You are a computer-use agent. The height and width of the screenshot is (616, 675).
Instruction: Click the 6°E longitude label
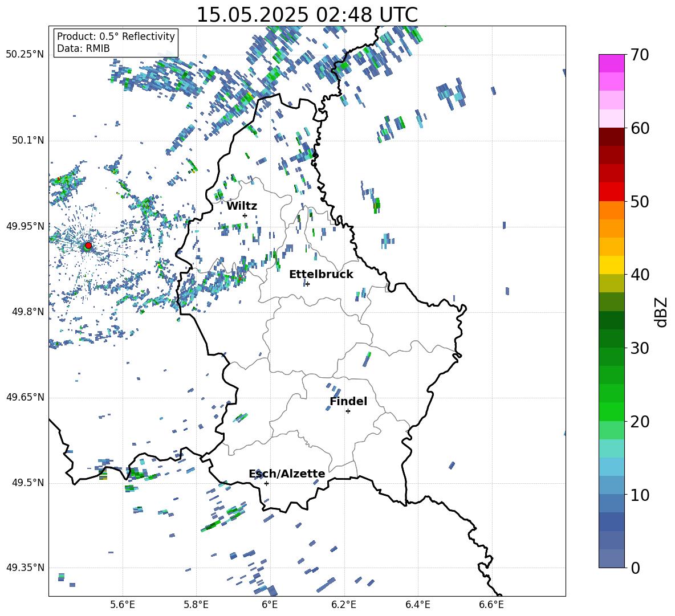[x=270, y=605]
